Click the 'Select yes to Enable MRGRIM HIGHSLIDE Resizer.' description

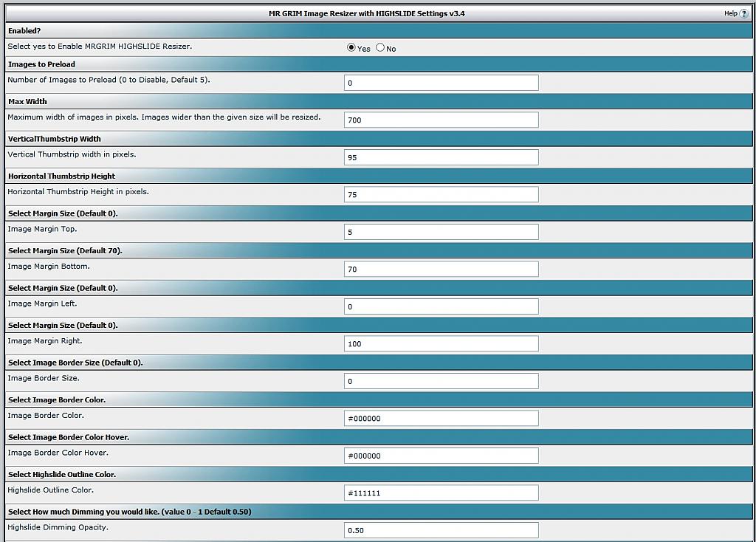pos(100,47)
